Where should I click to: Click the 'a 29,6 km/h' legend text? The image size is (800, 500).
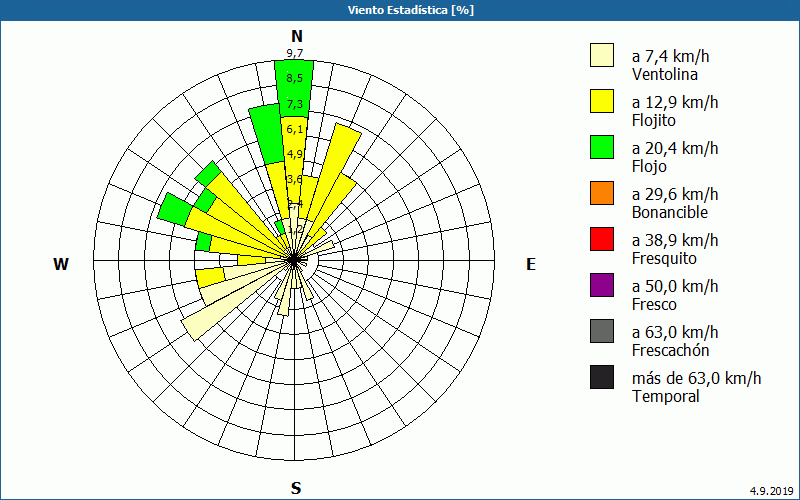pyautogui.click(x=675, y=194)
